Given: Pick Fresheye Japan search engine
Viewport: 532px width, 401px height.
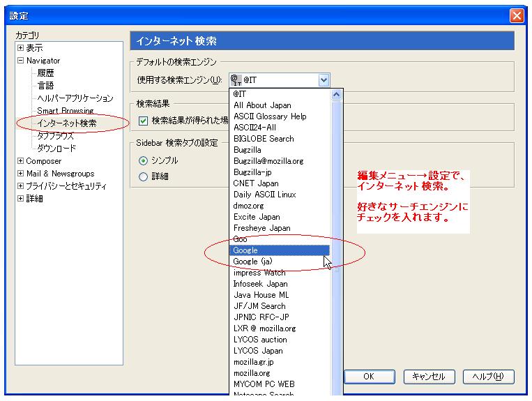Looking at the screenshot, I should (280, 228).
